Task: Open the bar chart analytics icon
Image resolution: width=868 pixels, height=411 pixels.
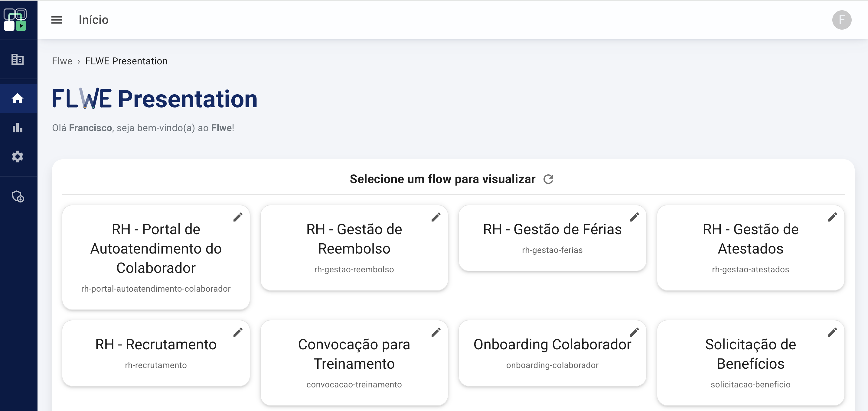Action: click(18, 128)
